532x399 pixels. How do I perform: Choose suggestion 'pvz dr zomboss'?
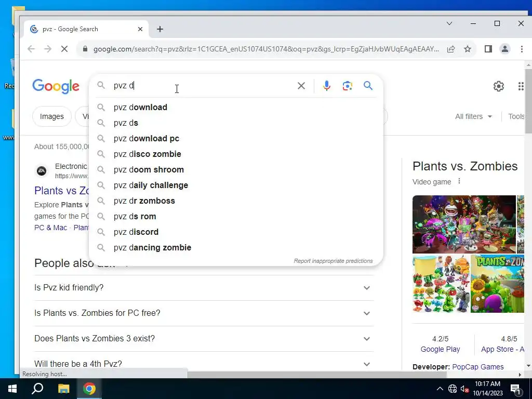coord(236,201)
